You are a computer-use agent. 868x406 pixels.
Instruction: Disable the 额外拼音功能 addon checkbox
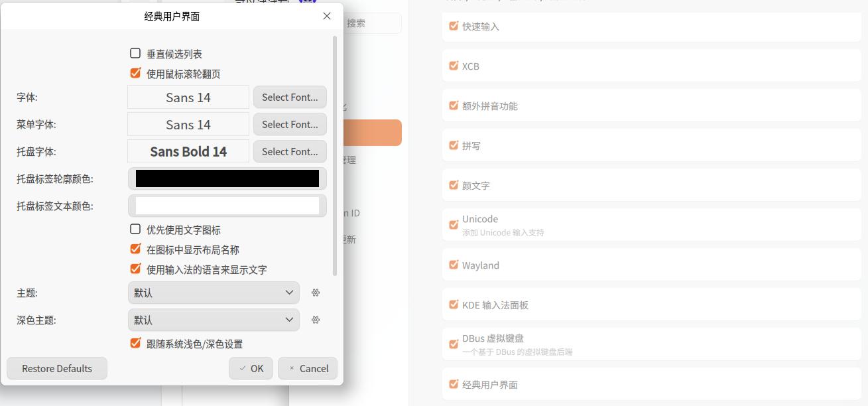coord(454,105)
